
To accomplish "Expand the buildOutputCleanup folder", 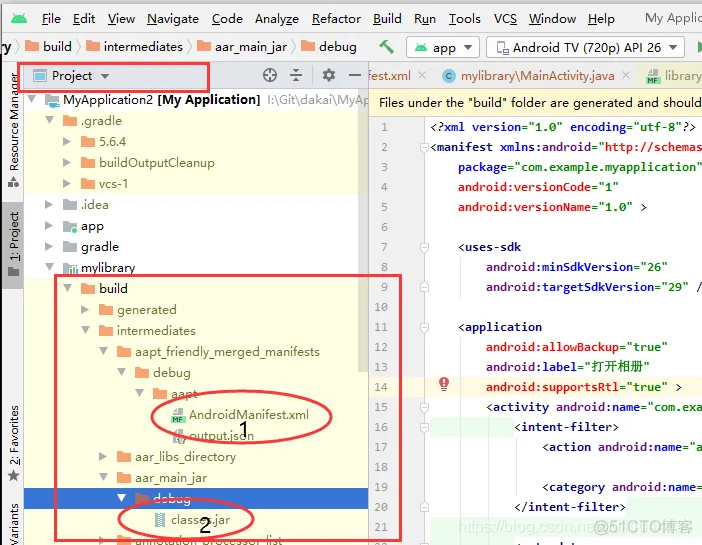I will 67,163.
